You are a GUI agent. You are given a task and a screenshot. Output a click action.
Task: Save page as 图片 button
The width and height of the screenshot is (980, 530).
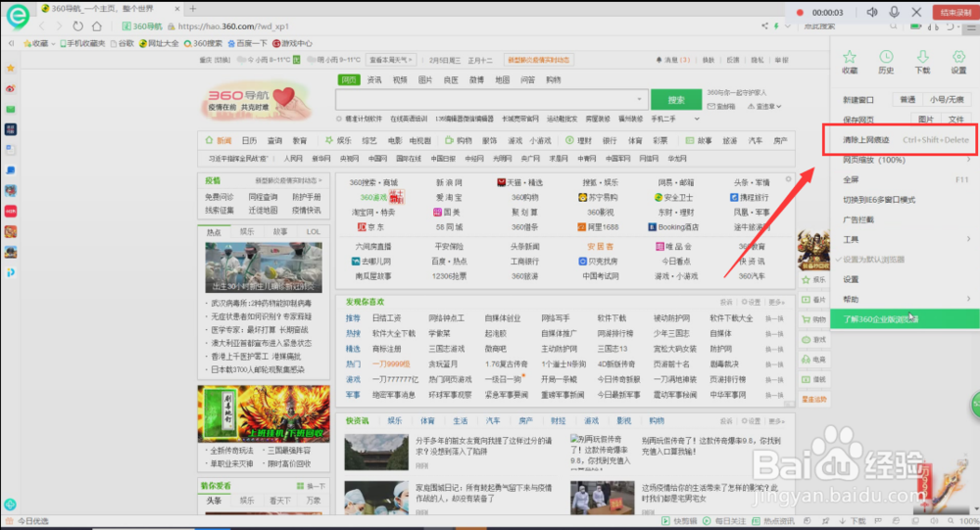926,119
